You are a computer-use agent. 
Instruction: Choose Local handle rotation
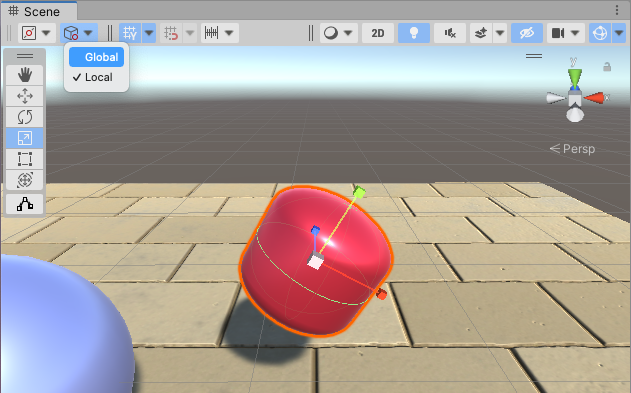point(97,77)
